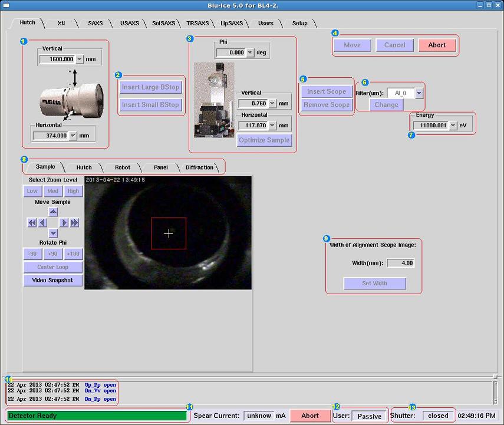Click the sample stage picture under Phi

coord(214,100)
